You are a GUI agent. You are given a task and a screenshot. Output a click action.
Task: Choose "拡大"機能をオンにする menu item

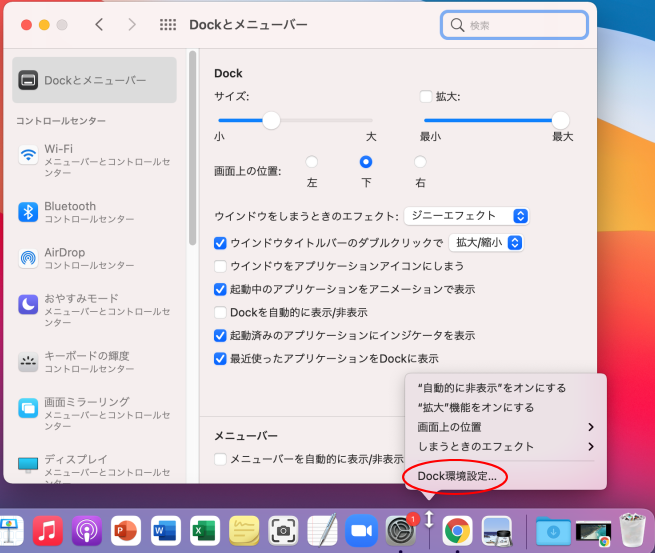pyautogui.click(x=506, y=408)
